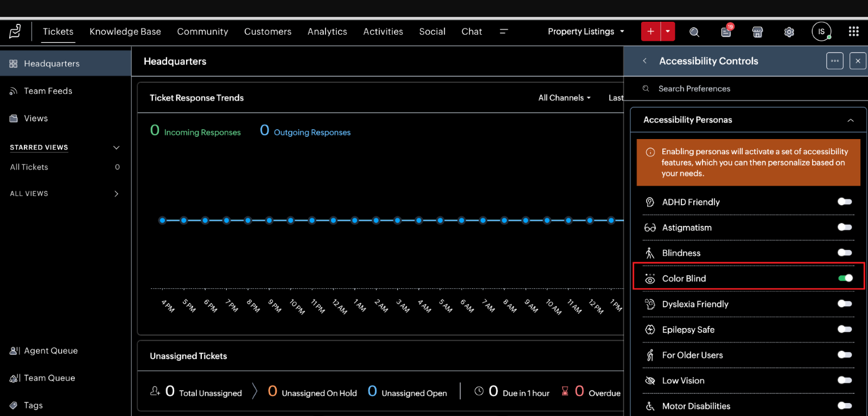Click the info icon in orange notice
Viewport: 868px width, 416px height.
coord(650,152)
